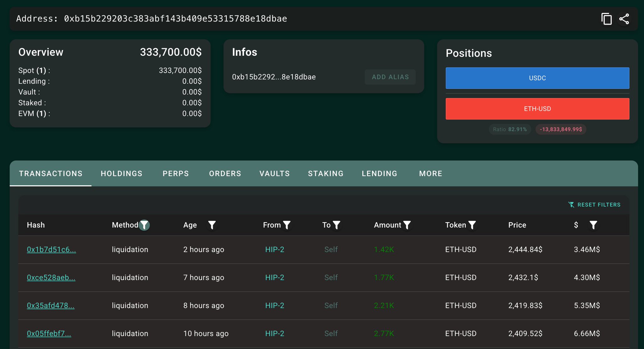Screen dimensions: 644x349
Task: Open transaction hash 0xce528aeb...
Action: pos(51,278)
